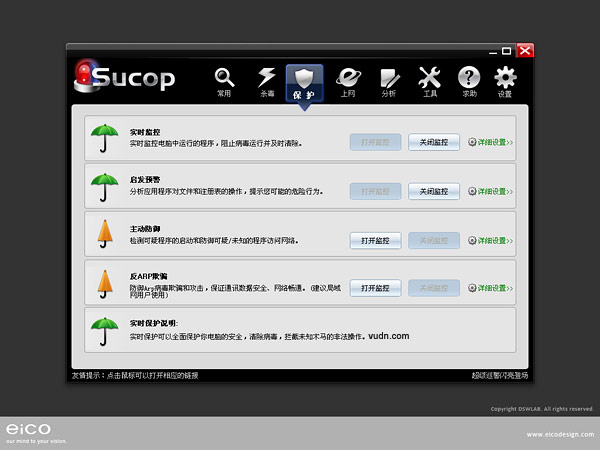This screenshot has height=450, width=600.
Task: Select the 分析 notepad icon
Action: pyautogui.click(x=389, y=80)
